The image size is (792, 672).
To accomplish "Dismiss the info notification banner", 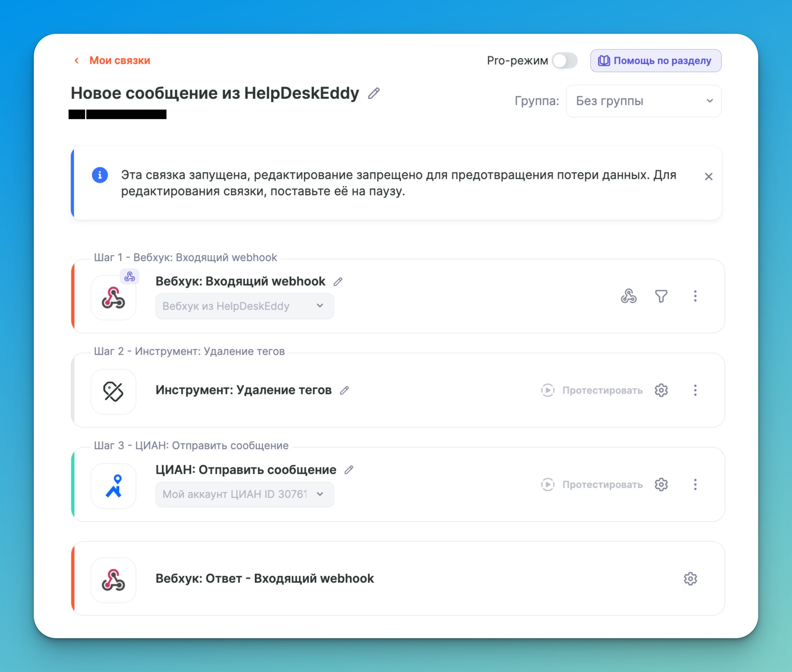I will [x=708, y=176].
